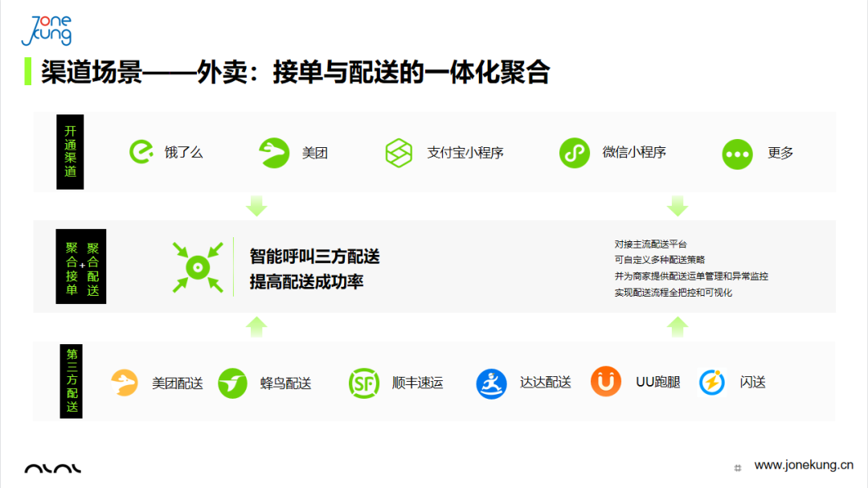The width and height of the screenshot is (868, 488).
Task: Click the JoneKung logo
Action: pyautogui.click(x=47, y=31)
